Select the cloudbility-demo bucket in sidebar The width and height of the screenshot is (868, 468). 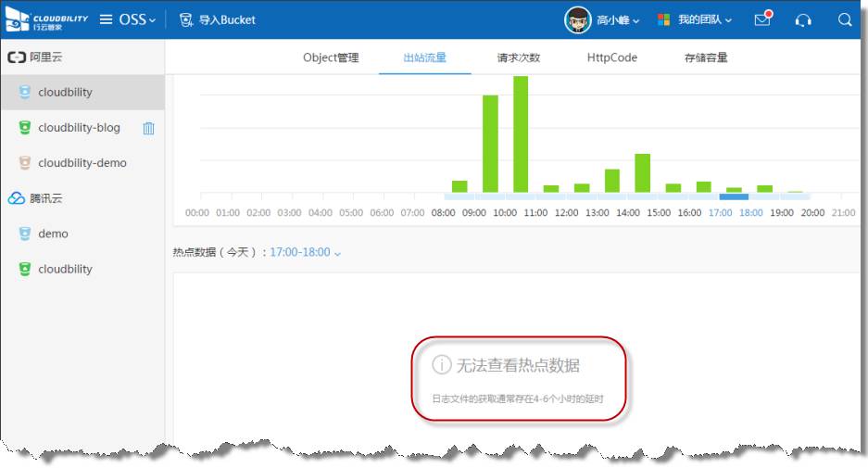tap(82, 163)
